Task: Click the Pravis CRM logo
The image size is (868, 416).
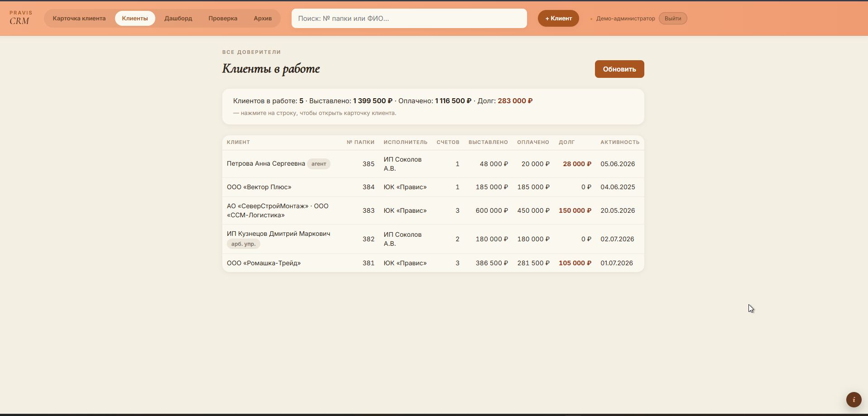Action: (x=21, y=18)
